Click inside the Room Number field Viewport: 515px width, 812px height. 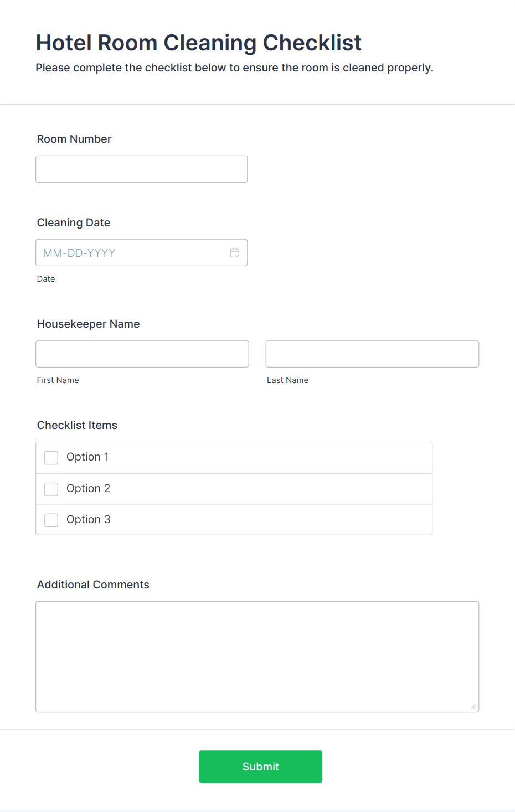[x=141, y=169]
